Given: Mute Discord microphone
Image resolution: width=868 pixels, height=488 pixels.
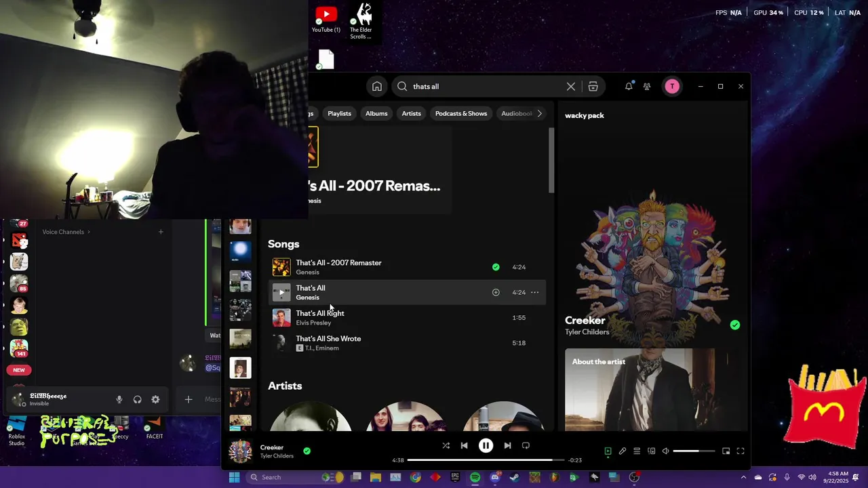Looking at the screenshot, I should point(119,399).
